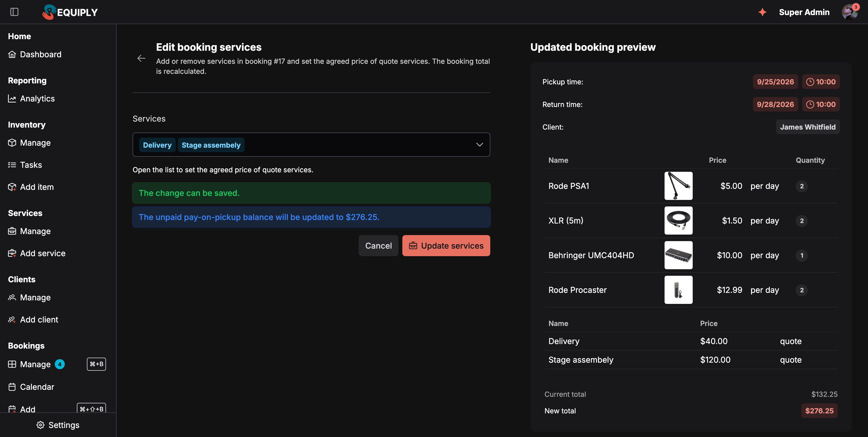
Task: Click Add service in sidebar
Action: click(37, 253)
